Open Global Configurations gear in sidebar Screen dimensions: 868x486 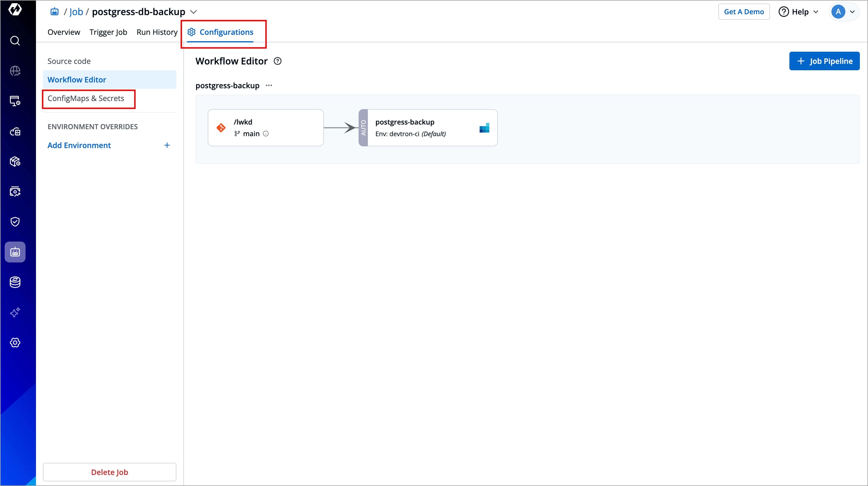pyautogui.click(x=15, y=343)
